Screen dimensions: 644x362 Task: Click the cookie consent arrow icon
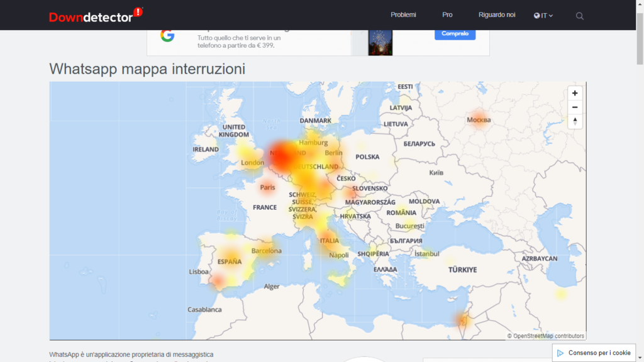[x=560, y=353]
